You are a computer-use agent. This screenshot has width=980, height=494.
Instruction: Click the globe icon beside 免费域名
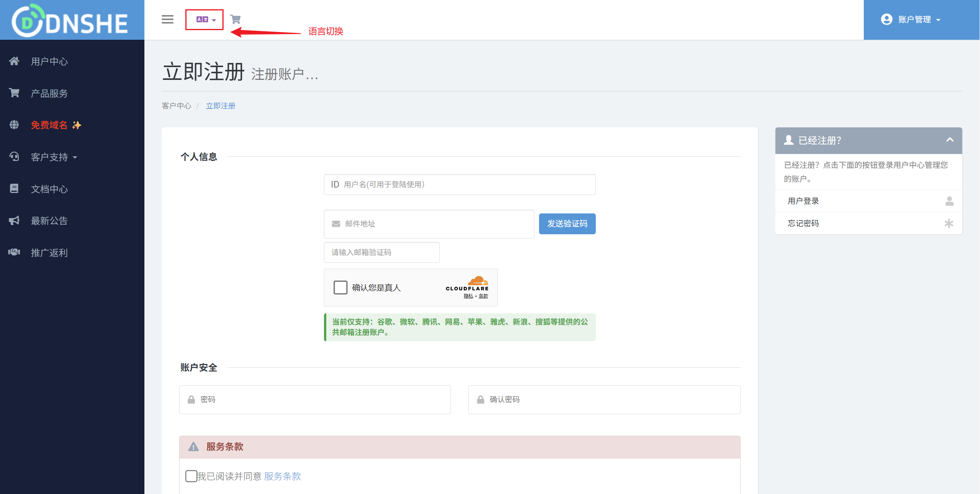[14, 125]
